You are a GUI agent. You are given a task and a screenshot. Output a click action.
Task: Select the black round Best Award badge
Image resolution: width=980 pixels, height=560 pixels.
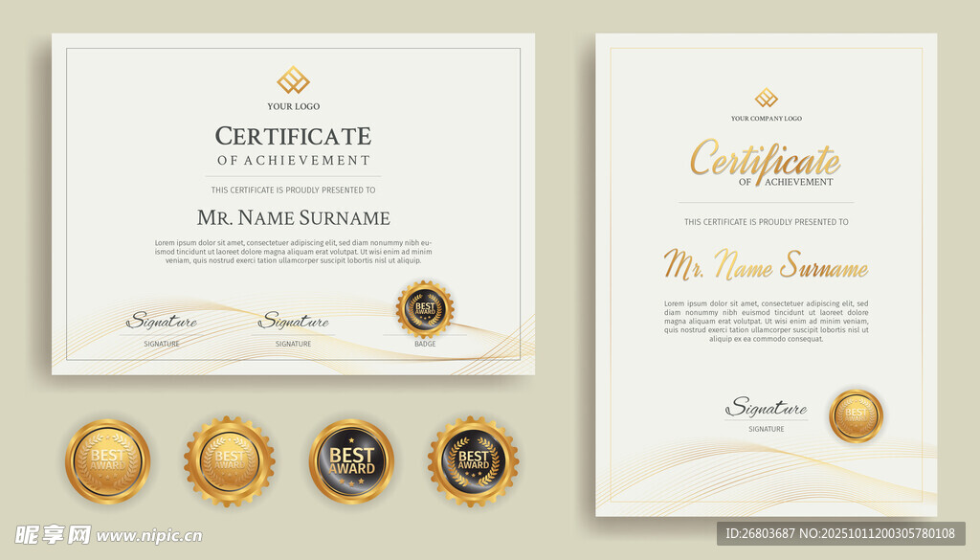pyautogui.click(x=351, y=461)
